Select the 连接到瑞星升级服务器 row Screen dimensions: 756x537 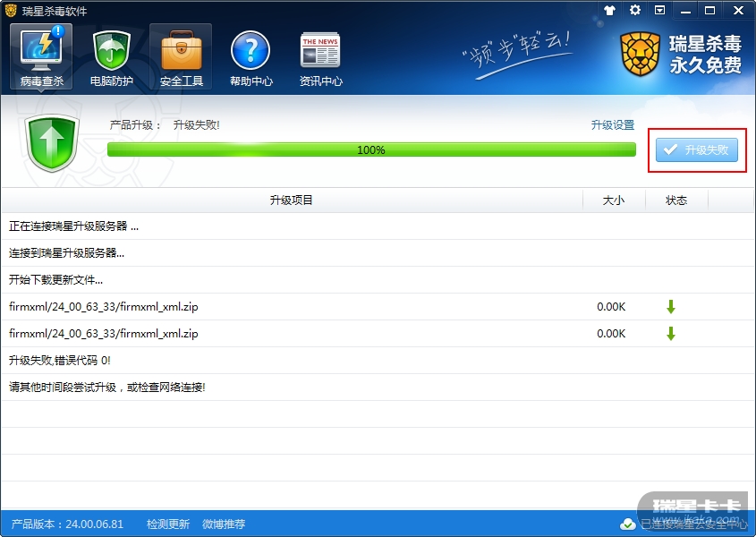click(x=378, y=252)
